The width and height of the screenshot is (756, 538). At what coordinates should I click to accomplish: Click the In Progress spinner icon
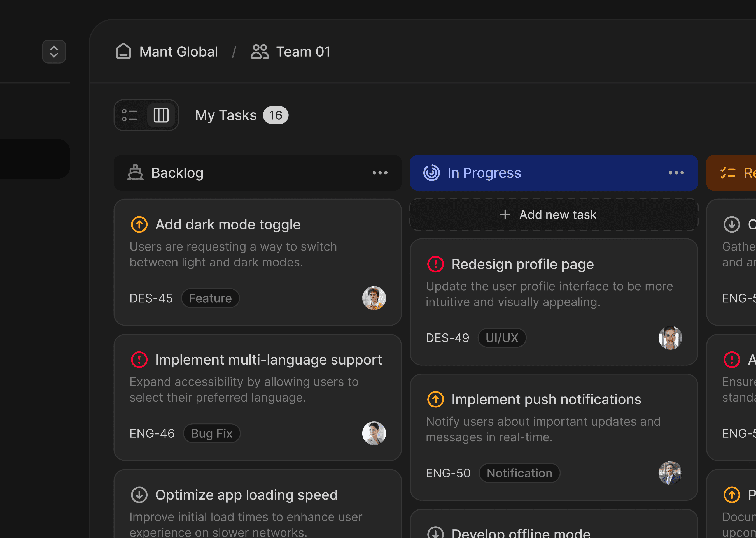point(432,173)
